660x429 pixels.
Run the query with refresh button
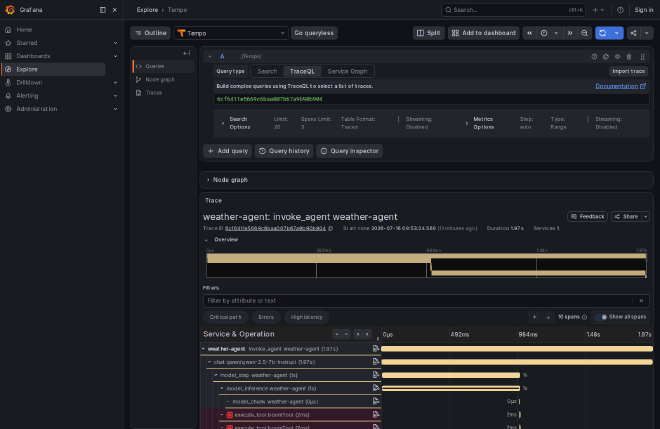pos(603,33)
